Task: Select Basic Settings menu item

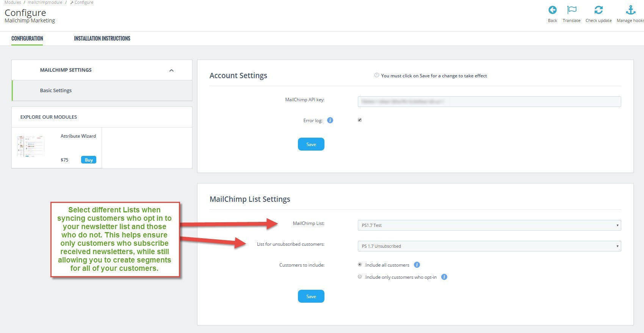Action: 102,91
